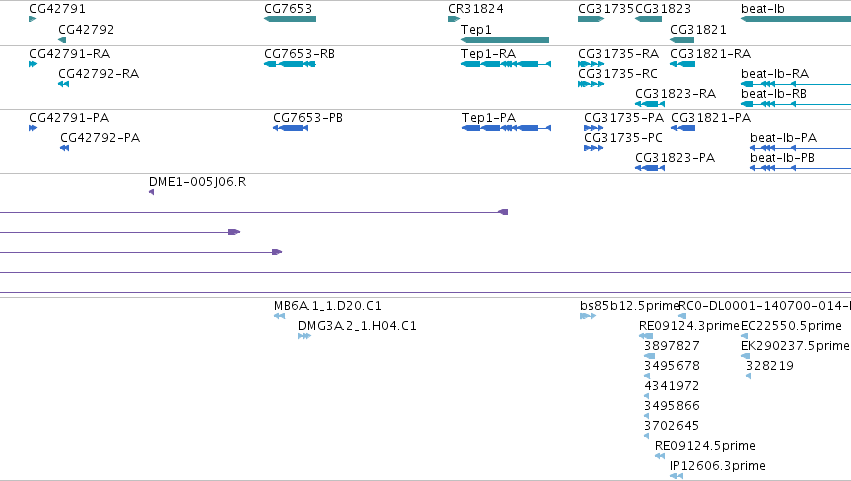851x481 pixels.
Task: Click the CG42792 gene glyph label
Action: click(86, 29)
